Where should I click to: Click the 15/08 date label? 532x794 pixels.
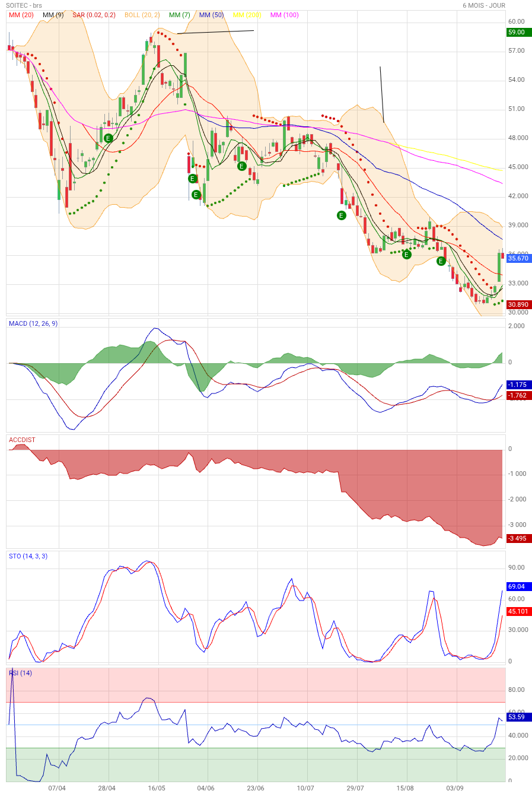(x=405, y=788)
